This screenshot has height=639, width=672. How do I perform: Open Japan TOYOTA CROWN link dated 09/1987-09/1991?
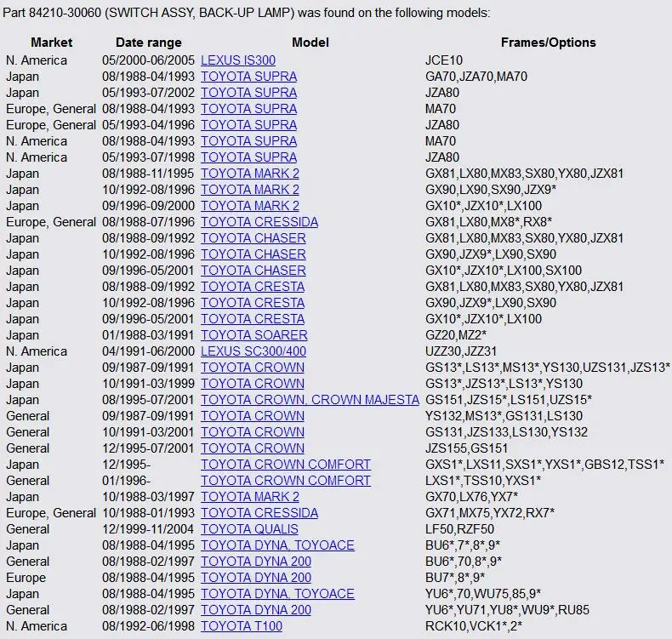click(x=253, y=368)
